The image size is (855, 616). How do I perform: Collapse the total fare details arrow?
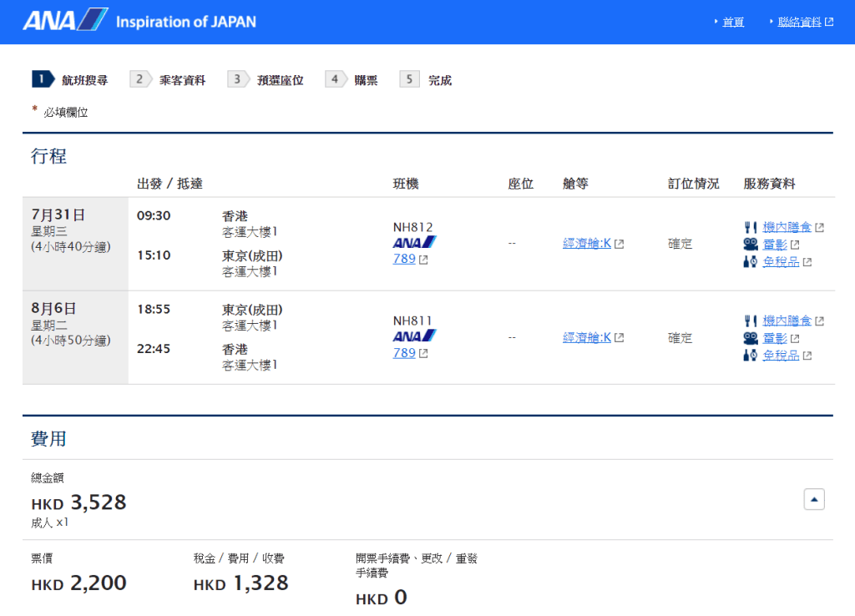pyautogui.click(x=814, y=499)
